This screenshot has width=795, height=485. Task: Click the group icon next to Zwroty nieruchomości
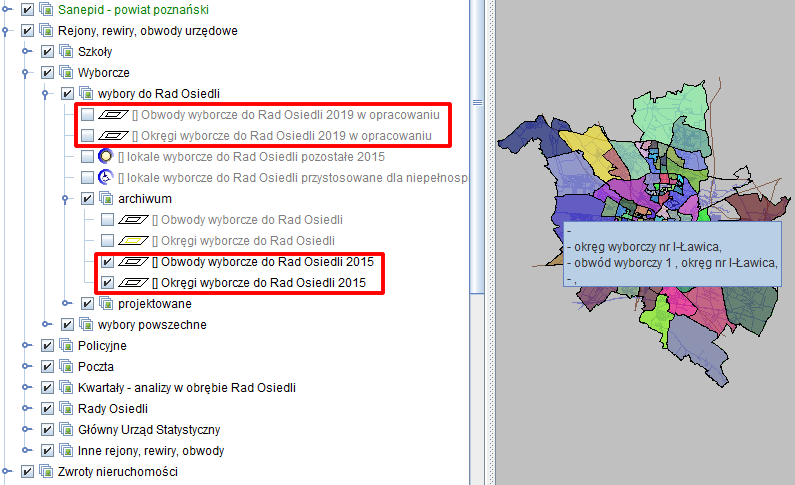pos(46,471)
